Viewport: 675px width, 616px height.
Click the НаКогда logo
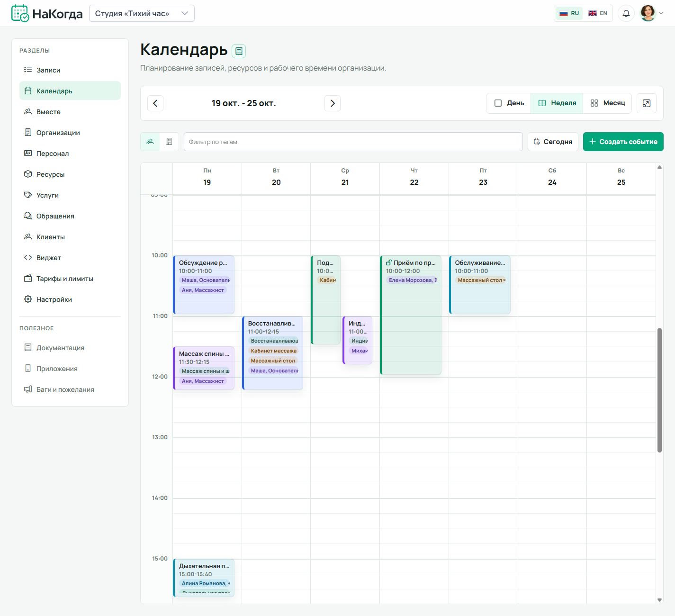(x=47, y=13)
